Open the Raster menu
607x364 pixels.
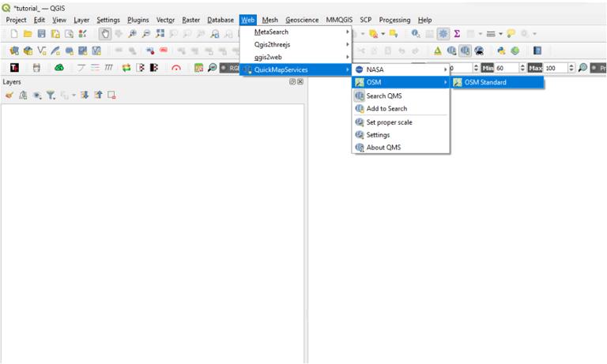(190, 20)
